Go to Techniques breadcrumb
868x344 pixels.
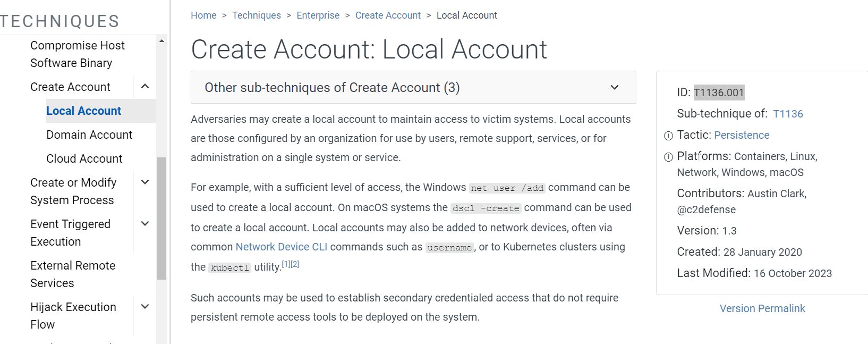[257, 15]
